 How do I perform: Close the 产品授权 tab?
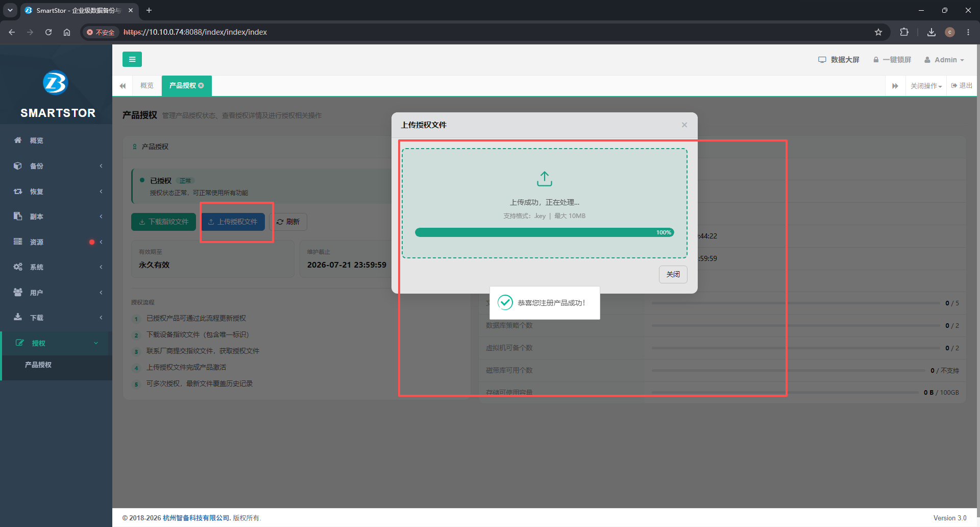click(201, 85)
